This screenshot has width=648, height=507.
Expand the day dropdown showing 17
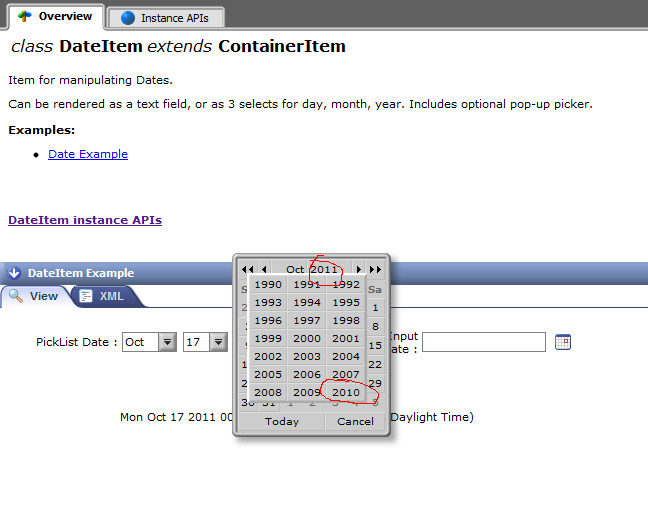221,342
